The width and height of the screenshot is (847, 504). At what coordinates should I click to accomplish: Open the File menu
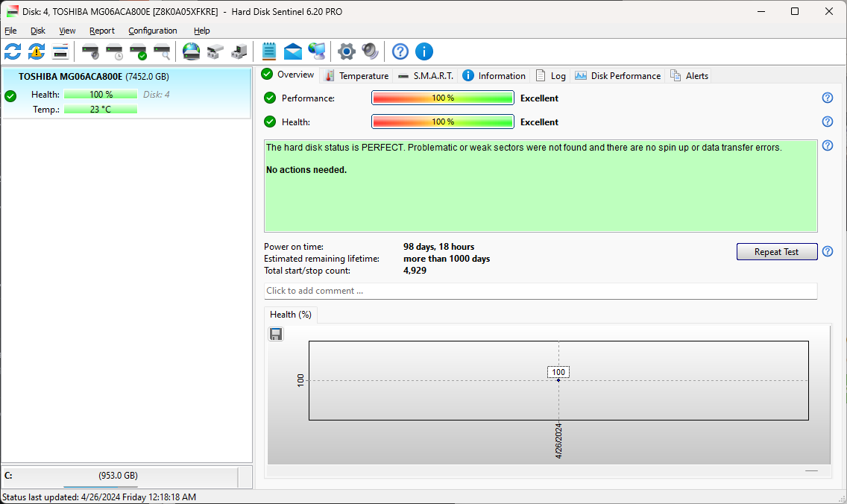(10, 31)
